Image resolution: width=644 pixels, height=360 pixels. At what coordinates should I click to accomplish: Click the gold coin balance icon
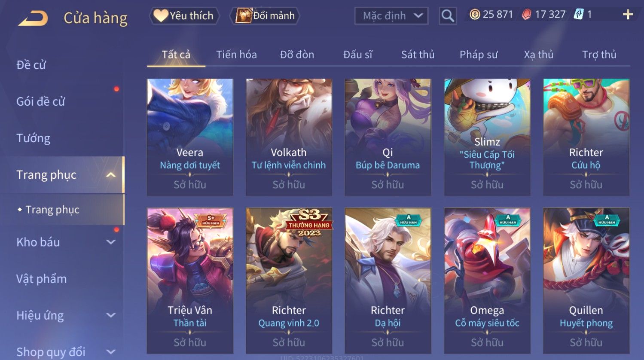[474, 15]
